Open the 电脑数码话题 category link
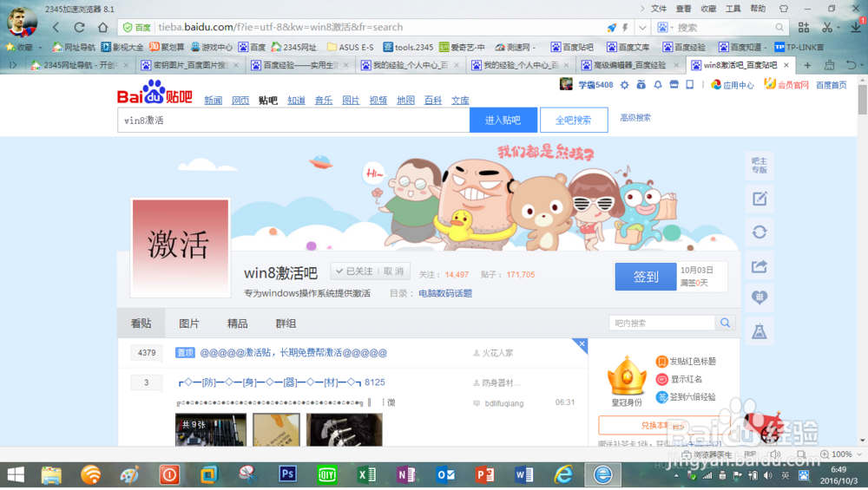868x490 pixels. [x=445, y=294]
